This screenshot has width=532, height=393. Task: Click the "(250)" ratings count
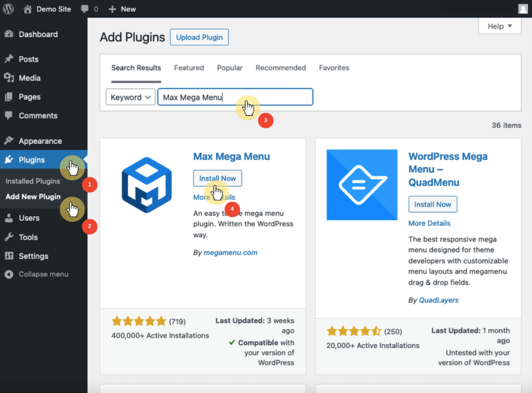pos(393,331)
